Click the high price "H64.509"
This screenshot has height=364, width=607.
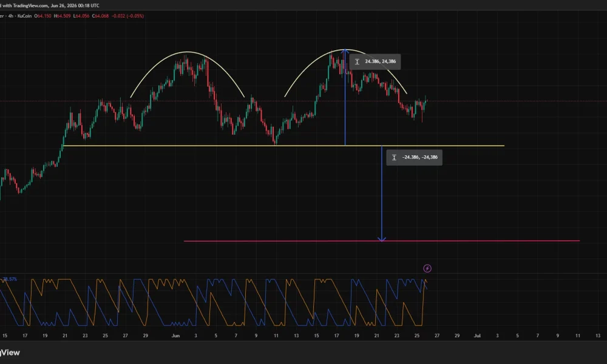click(x=62, y=16)
